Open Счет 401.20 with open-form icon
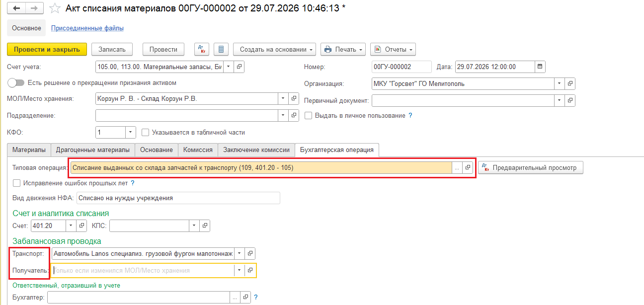Viewport: 644px width, 305px height. coord(82,226)
